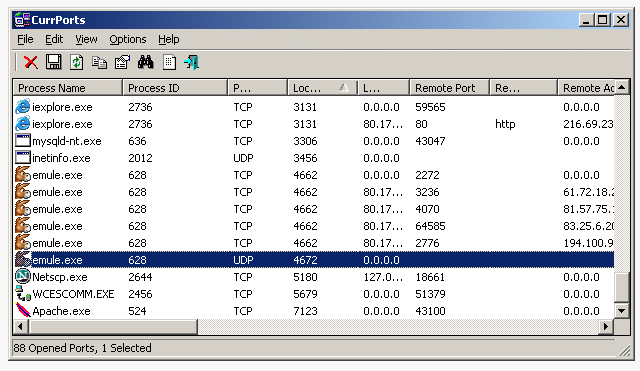Sort by Process ID column header
Screen dimensions: 640x371
pos(175,88)
